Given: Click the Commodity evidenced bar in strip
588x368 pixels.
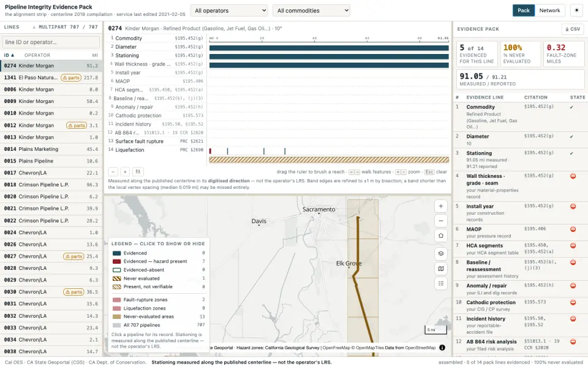Looking at the screenshot, I should (329, 48).
